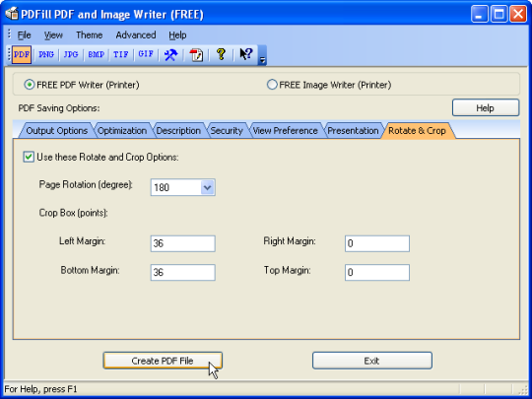
Task: Select the Rotate & Crop tab
Action: [x=417, y=131]
